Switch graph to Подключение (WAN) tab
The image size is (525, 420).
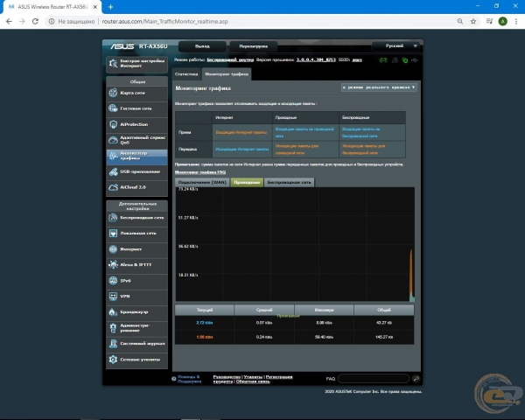pyautogui.click(x=202, y=182)
